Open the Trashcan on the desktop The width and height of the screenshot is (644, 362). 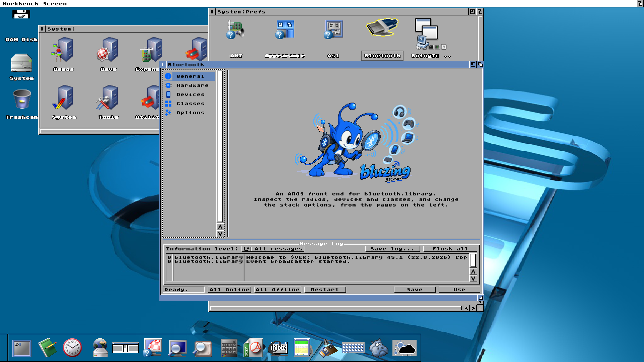(x=22, y=99)
